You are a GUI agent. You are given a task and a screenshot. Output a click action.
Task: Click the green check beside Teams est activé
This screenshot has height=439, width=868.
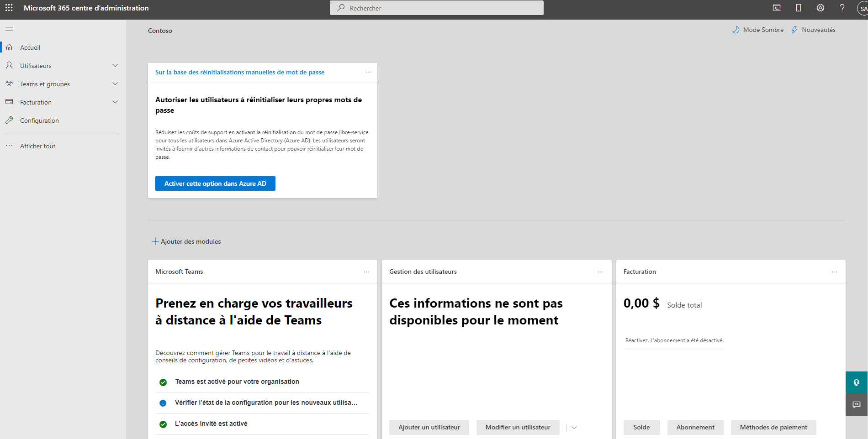[163, 382]
